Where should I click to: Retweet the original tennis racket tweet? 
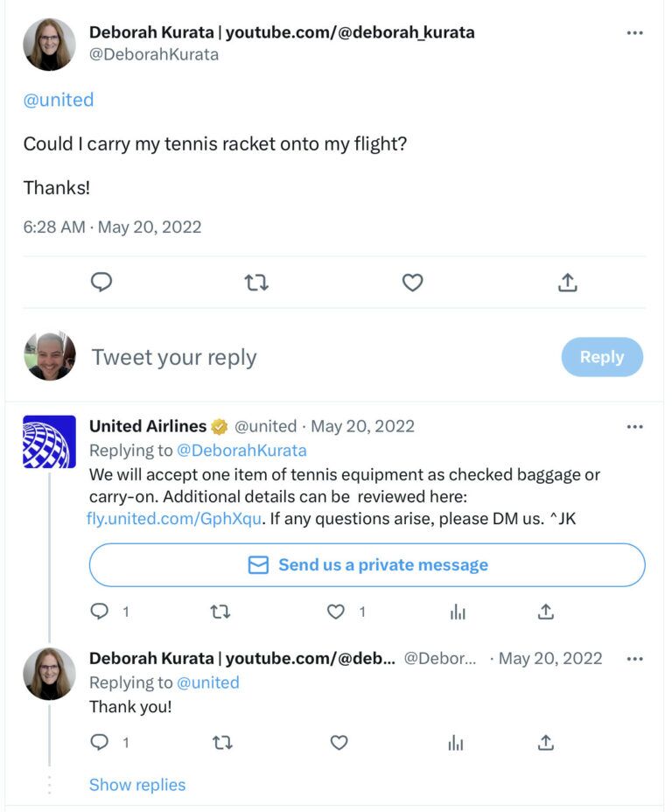pyautogui.click(x=256, y=283)
